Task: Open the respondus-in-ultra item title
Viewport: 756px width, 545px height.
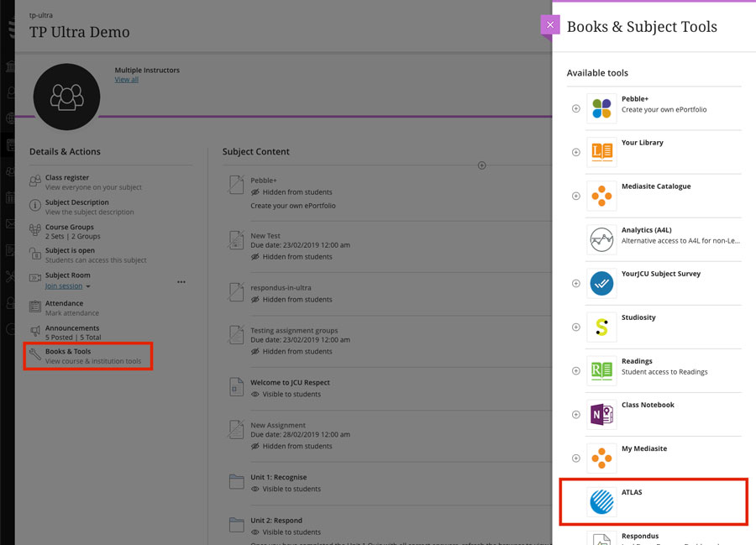Action: [x=281, y=288]
